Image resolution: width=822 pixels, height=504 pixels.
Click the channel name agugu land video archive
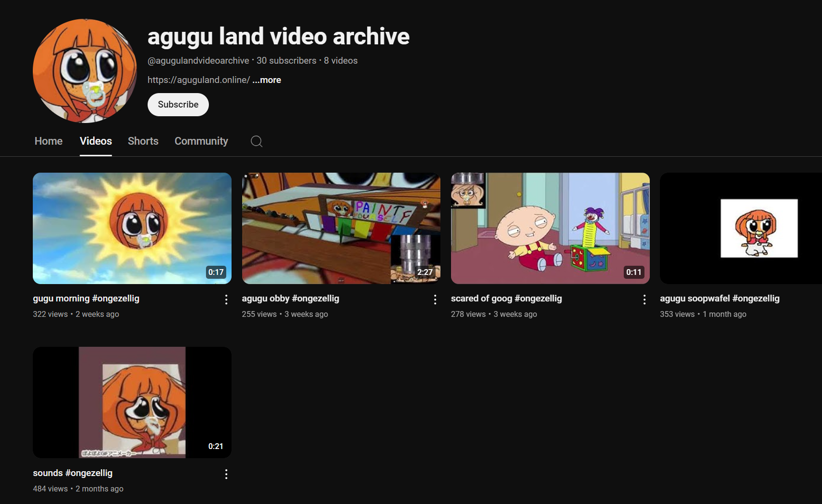coord(278,37)
